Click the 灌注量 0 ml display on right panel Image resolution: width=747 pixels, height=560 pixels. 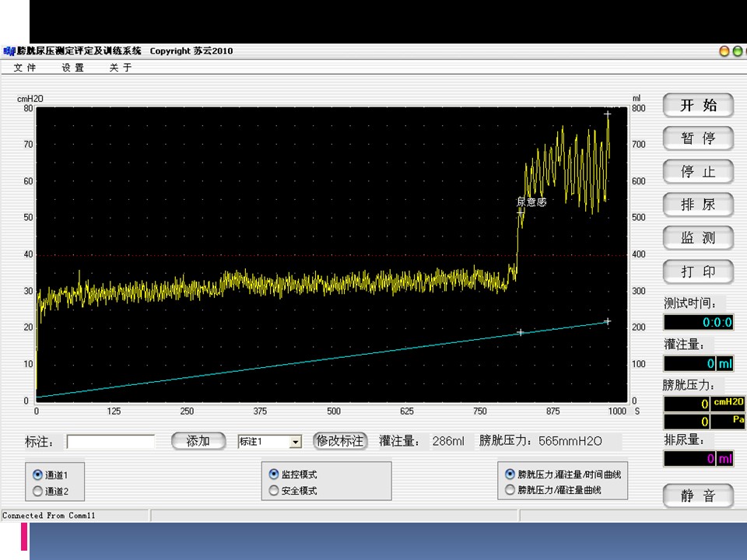click(699, 364)
